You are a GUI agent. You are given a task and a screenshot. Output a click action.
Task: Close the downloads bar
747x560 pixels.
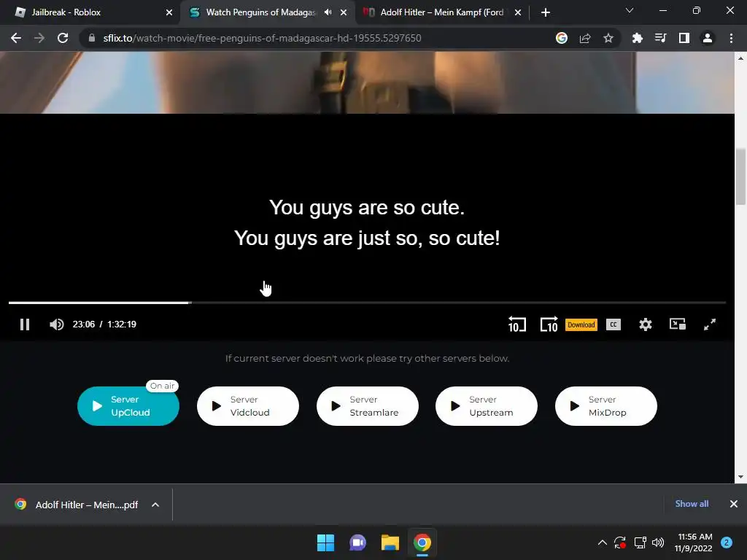(734, 504)
